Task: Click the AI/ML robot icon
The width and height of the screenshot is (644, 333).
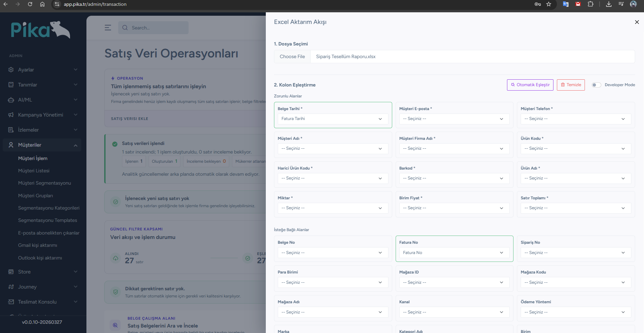Action: point(11,100)
